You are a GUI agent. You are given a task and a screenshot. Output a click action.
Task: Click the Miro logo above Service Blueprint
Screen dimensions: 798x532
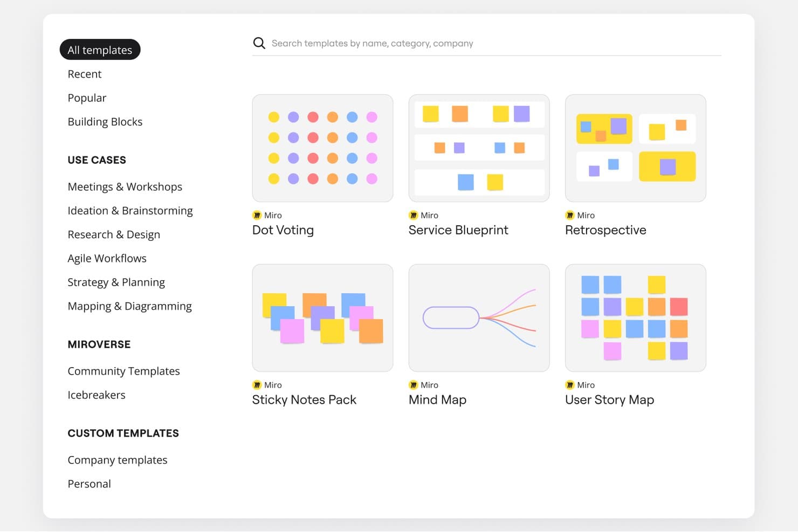(414, 215)
